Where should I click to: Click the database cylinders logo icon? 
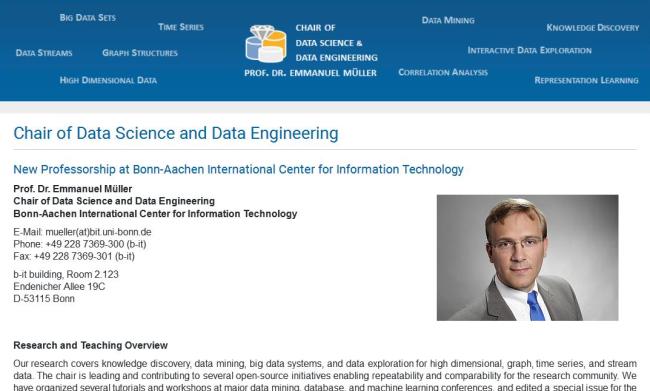266,44
